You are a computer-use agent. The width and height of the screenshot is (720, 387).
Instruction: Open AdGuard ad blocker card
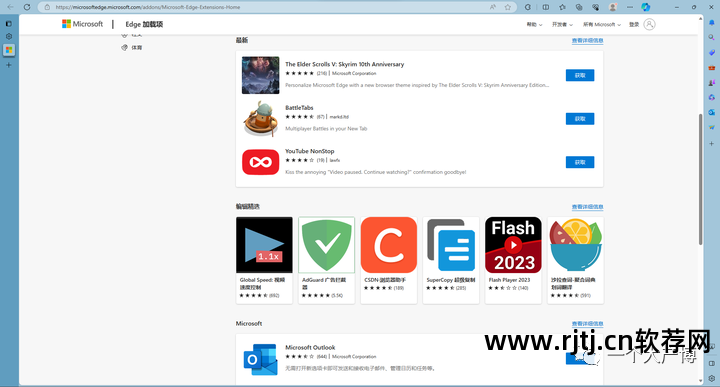pos(326,260)
